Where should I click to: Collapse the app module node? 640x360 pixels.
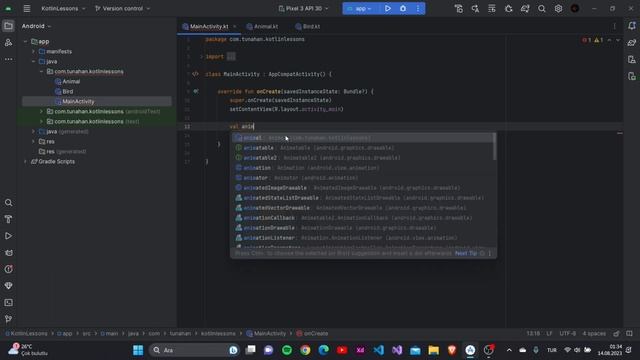point(26,42)
